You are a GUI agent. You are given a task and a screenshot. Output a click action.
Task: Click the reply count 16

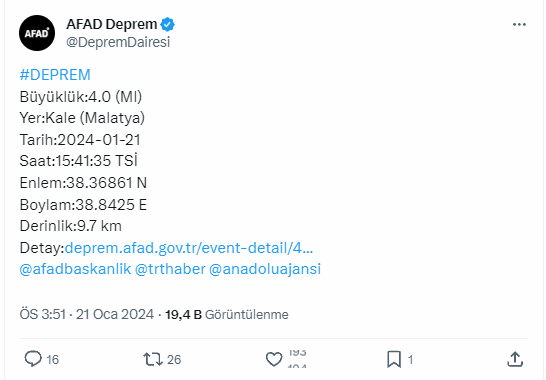click(53, 359)
